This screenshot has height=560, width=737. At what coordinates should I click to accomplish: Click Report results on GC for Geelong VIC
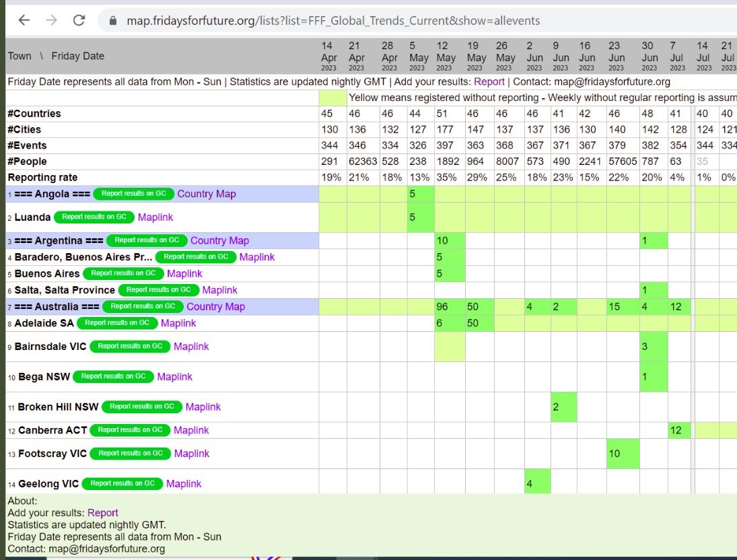click(122, 483)
